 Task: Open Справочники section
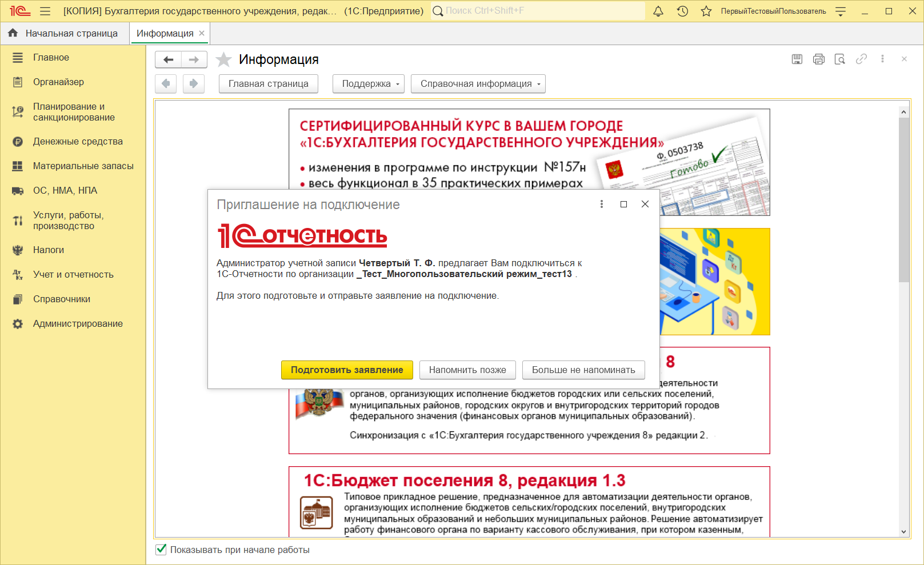[73, 299]
